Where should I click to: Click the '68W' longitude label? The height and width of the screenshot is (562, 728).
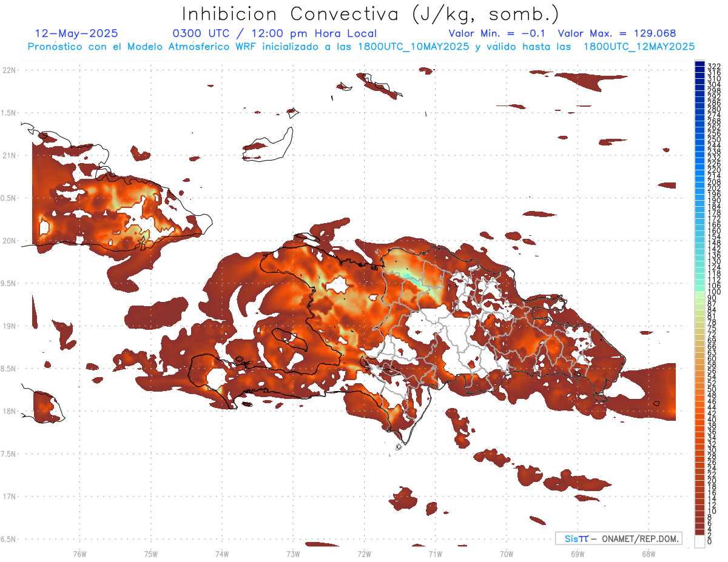(x=649, y=554)
